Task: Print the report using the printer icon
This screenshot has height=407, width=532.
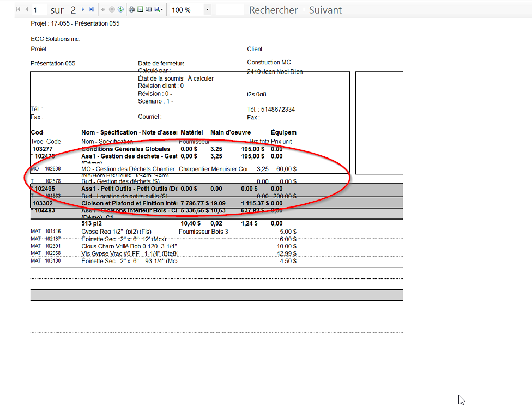Action: [x=132, y=10]
